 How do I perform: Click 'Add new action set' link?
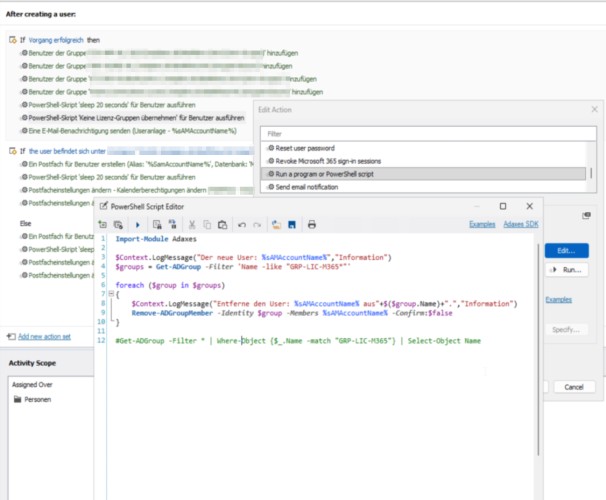(44, 337)
